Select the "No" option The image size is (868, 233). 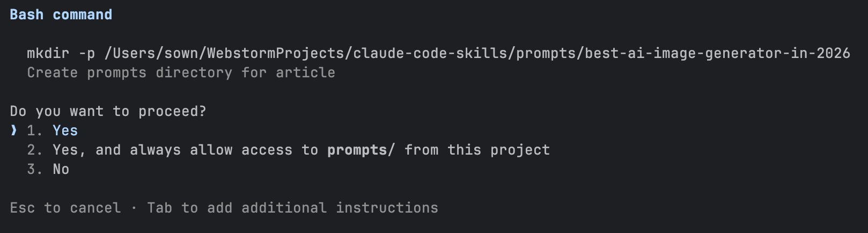(x=61, y=170)
